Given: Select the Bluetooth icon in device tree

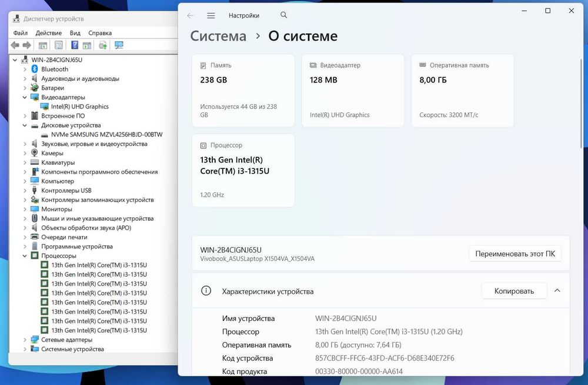Looking at the screenshot, I should (x=35, y=69).
